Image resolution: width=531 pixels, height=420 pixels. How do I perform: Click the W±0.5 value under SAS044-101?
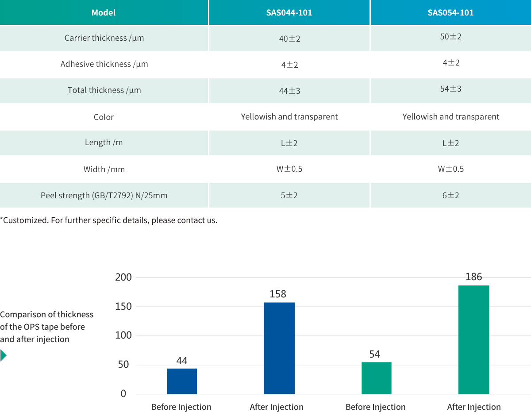click(289, 169)
